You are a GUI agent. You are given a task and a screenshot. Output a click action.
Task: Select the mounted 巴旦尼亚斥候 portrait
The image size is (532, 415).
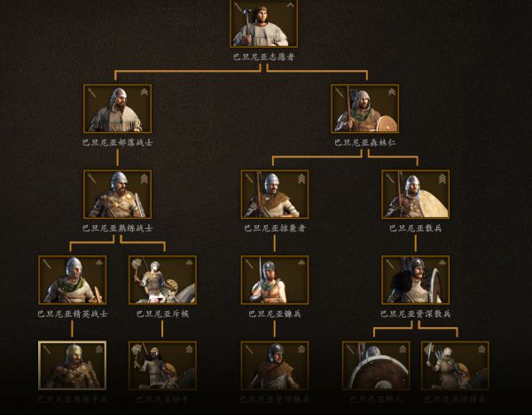click(162, 280)
